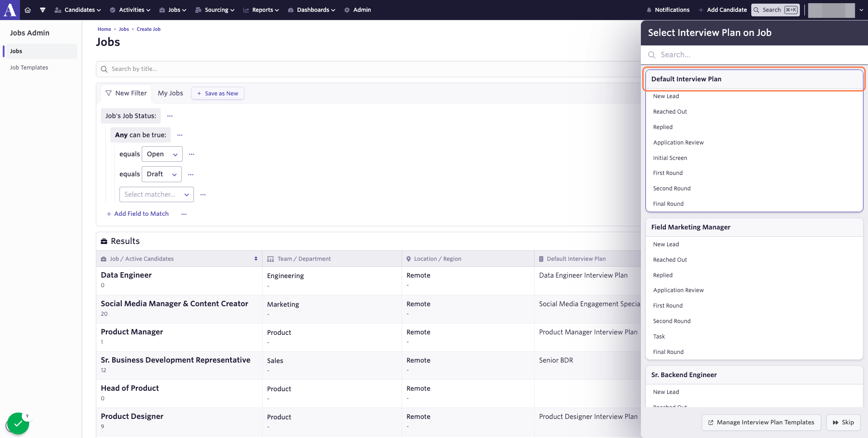Expand the Candidates menu

click(x=78, y=10)
